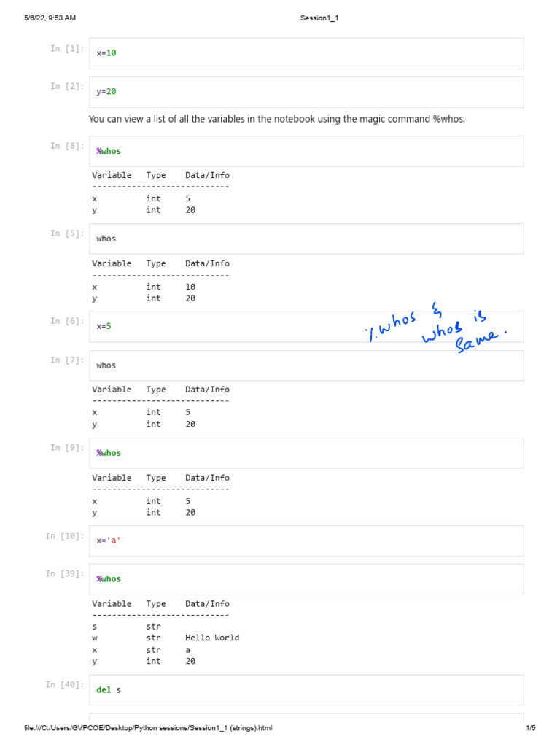This screenshot has width=560, height=747.
Task: Click the 1/5 page number indicator
Action: (530, 728)
